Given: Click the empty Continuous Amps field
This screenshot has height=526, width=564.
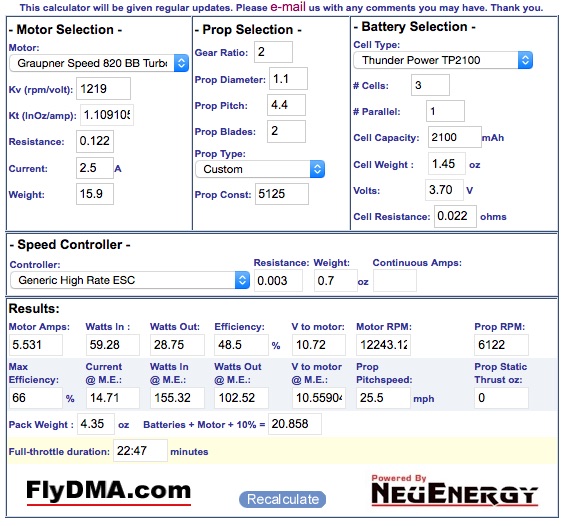Looking at the screenshot, I should tap(395, 281).
